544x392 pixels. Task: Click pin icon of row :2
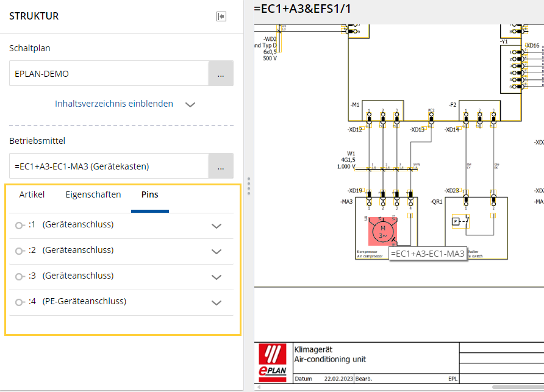point(20,251)
